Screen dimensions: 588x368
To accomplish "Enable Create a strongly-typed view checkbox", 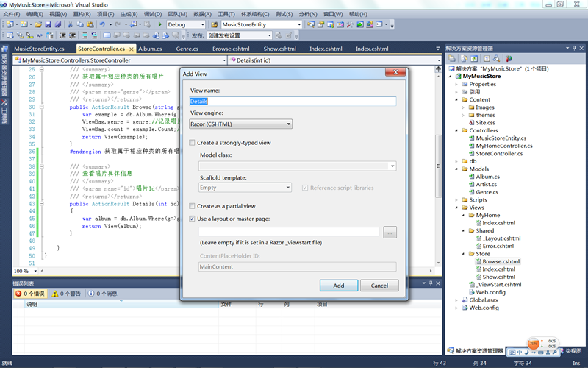I will coord(192,143).
